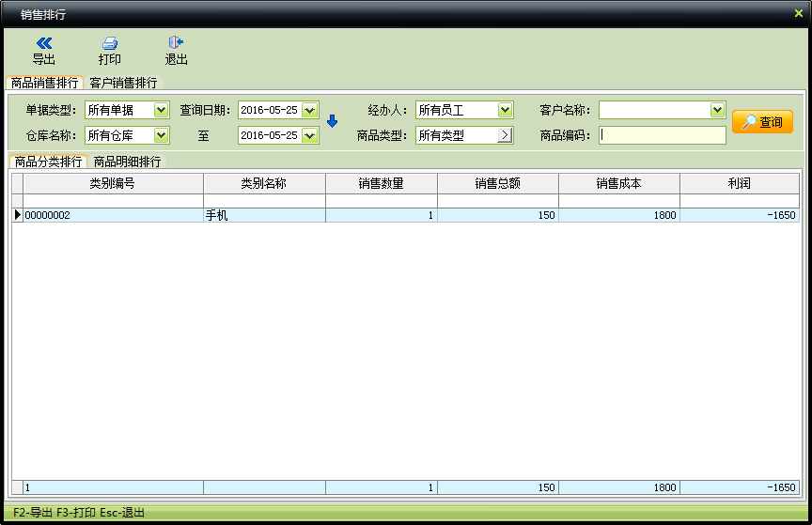Click the 打印 printer icon
Screen dimensions: 812x525
(x=110, y=43)
